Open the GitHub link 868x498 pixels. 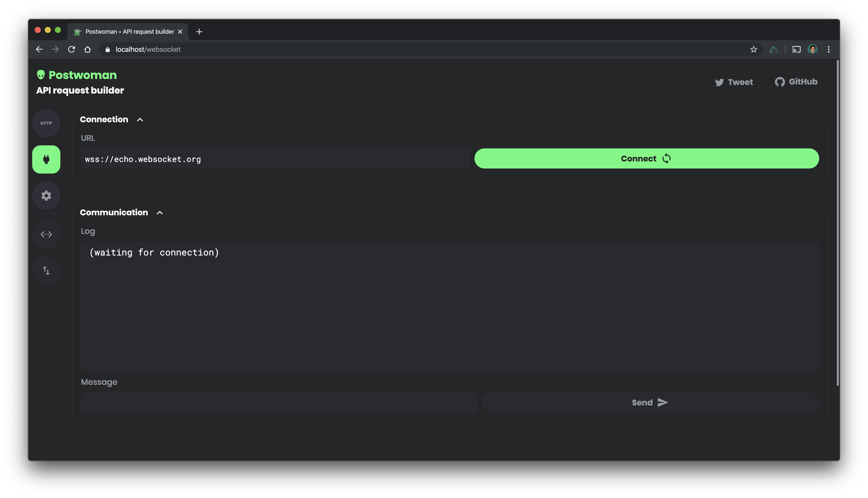click(796, 82)
